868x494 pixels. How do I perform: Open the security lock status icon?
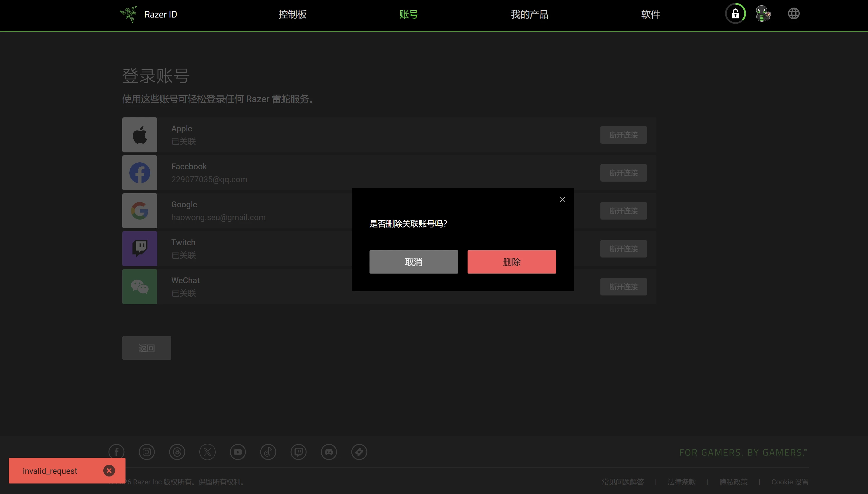735,14
